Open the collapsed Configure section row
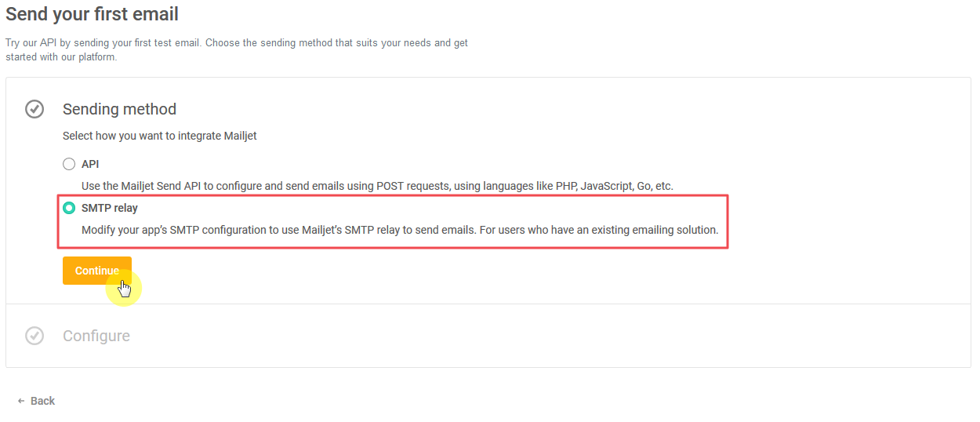Image resolution: width=980 pixels, height=422 pixels. point(488,336)
